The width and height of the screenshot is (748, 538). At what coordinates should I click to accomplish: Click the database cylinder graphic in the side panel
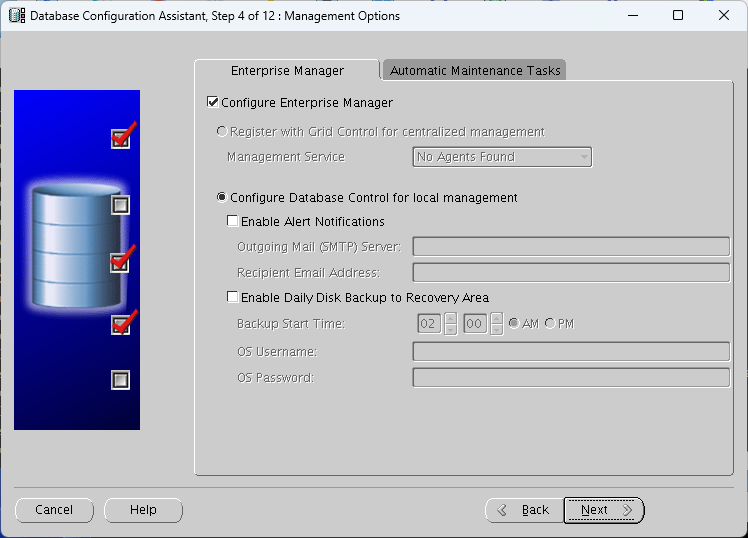[x=77, y=247]
